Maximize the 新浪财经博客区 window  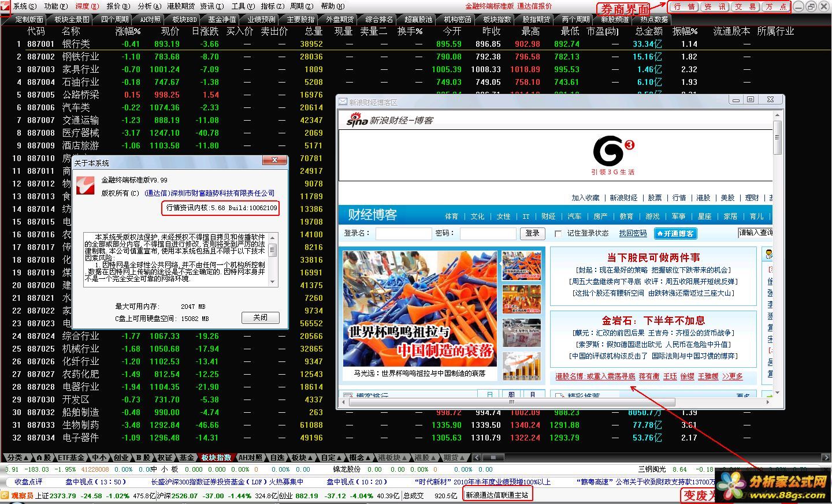[751, 99]
